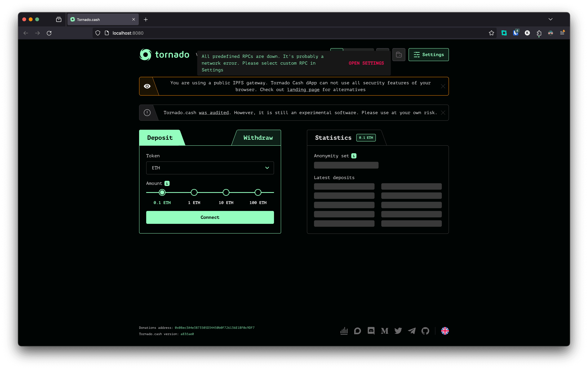The image size is (588, 370).
Task: Open the Twitter bird icon in footer
Action: [398, 331]
